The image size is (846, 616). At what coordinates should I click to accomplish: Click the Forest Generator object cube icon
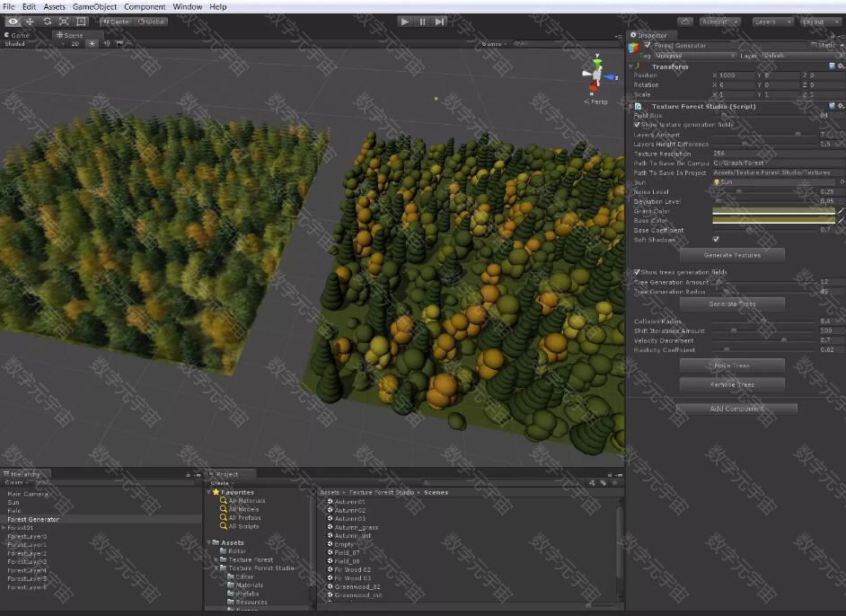click(x=633, y=48)
